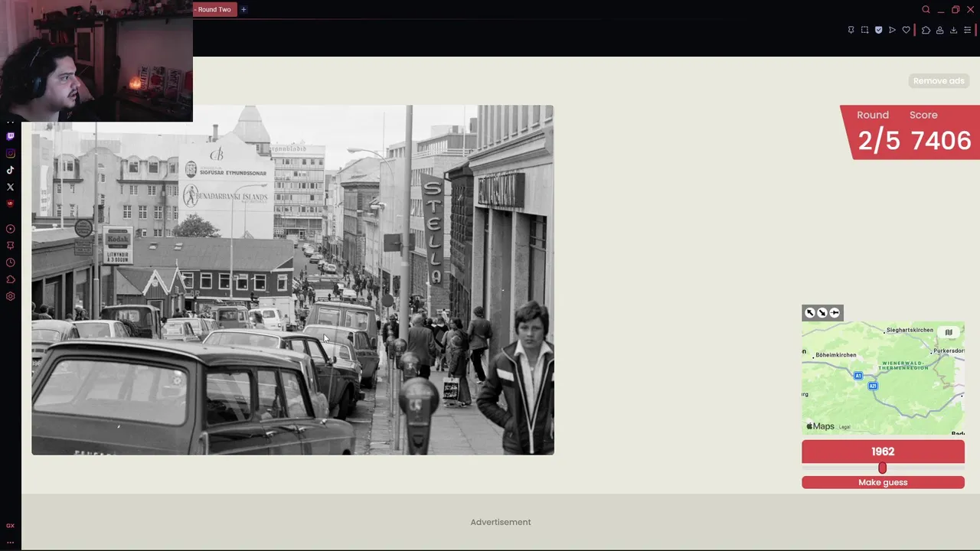Open the History clock in sidebar

point(10,262)
